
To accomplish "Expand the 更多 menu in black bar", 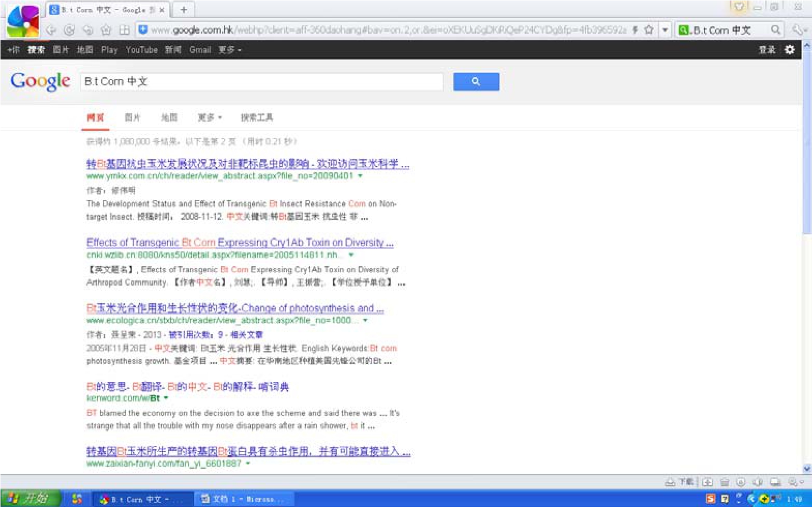I will point(230,50).
